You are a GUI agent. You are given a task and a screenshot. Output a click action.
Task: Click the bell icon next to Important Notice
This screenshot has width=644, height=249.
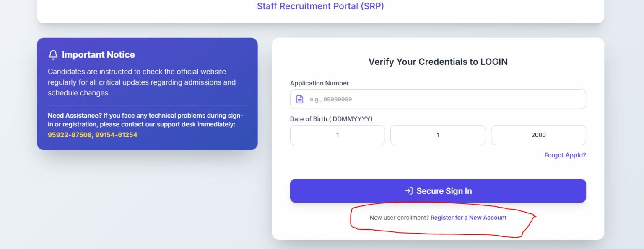(x=53, y=54)
